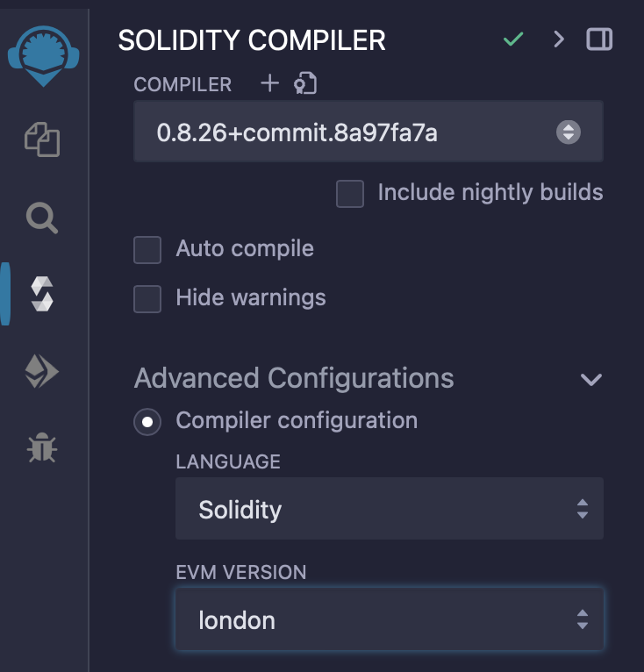Click the right arrow in panel header
This screenshot has width=644, height=672.
click(x=559, y=39)
